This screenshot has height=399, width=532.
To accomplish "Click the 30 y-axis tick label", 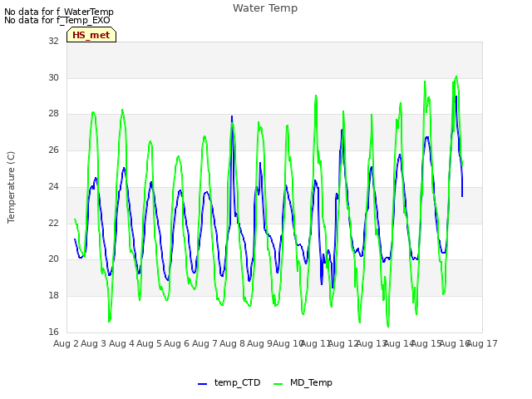I will point(53,77).
